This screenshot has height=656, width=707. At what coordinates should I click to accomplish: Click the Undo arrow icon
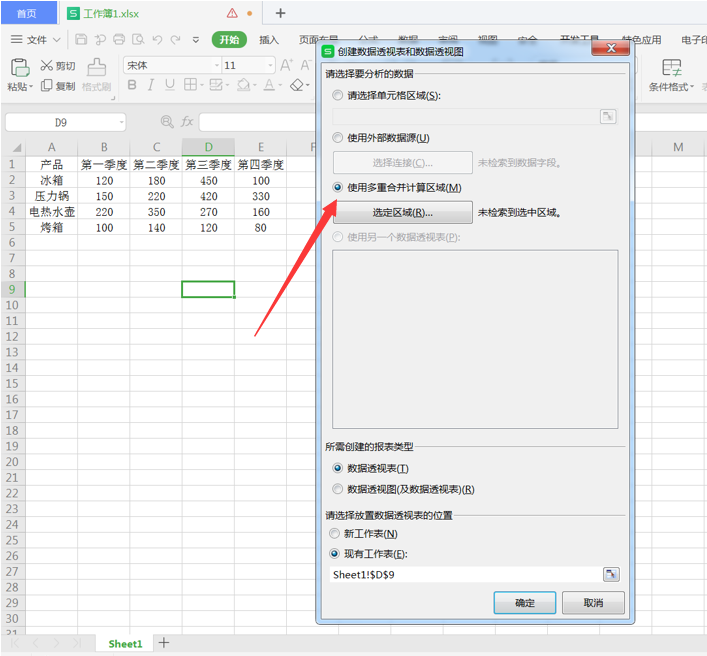click(x=157, y=40)
